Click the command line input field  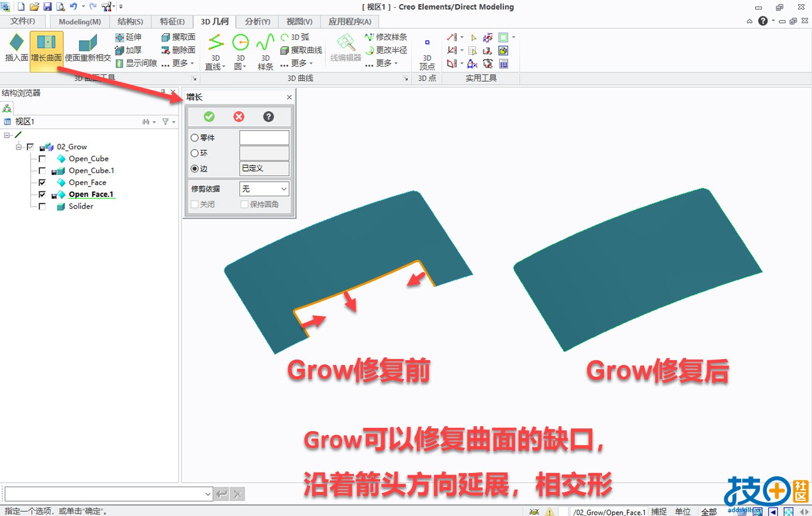pos(108,494)
